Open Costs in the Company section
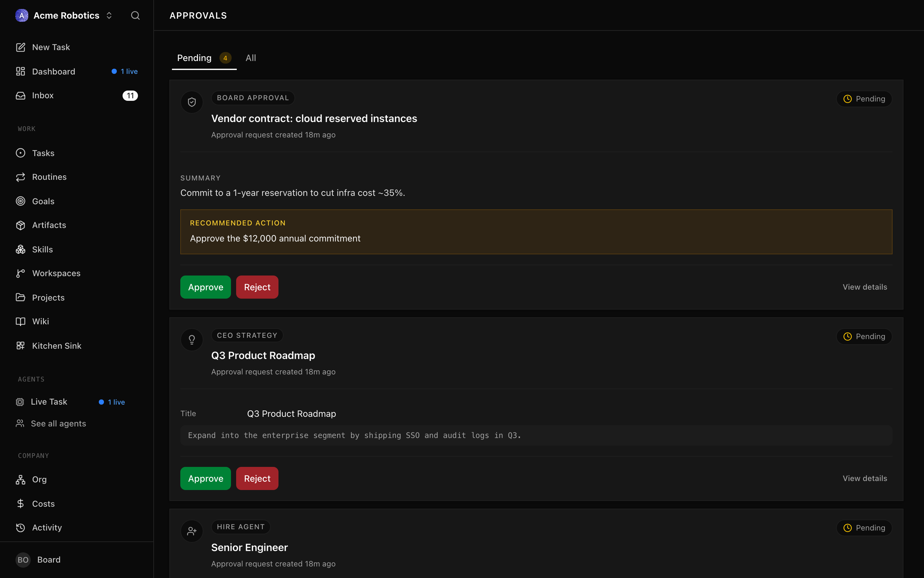This screenshot has height=578, width=924. (x=77, y=504)
